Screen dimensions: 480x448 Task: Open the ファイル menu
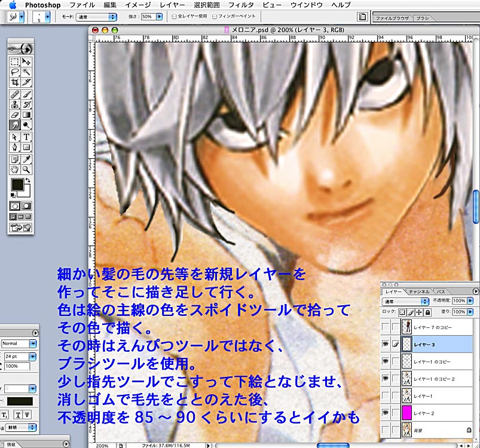pos(82,5)
